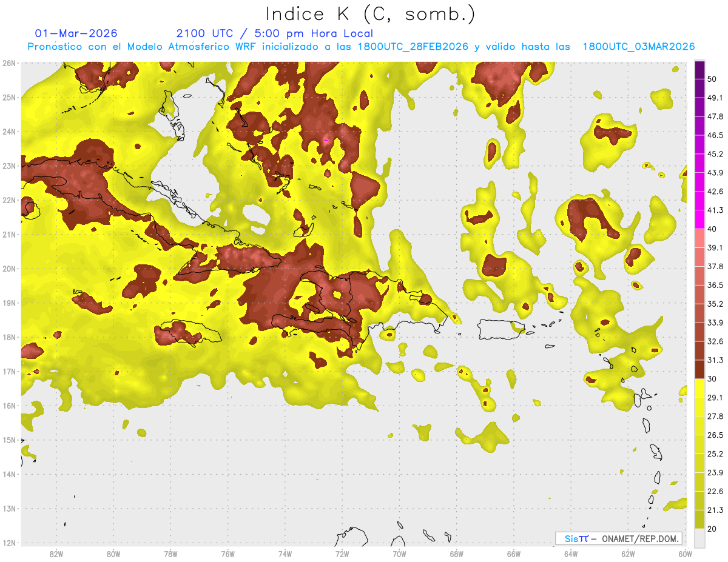Screen dimensions: 728x562
Task: Click the longitude label '76W'
Action: [x=228, y=554]
